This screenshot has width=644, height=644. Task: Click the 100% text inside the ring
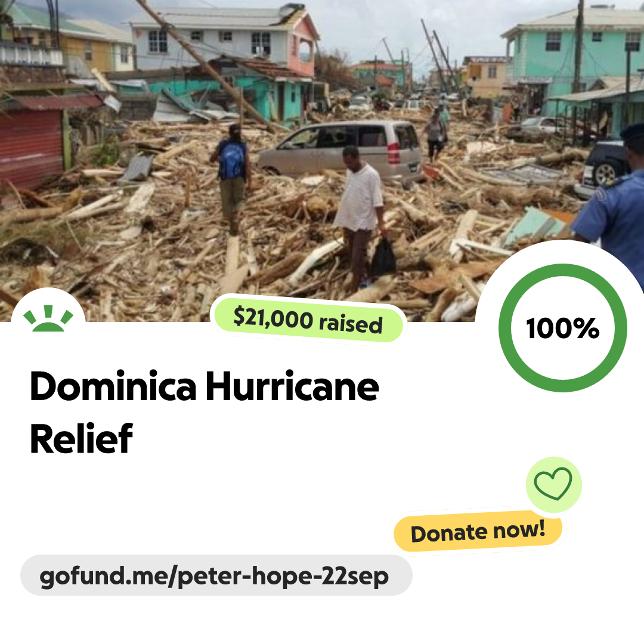pyautogui.click(x=563, y=328)
